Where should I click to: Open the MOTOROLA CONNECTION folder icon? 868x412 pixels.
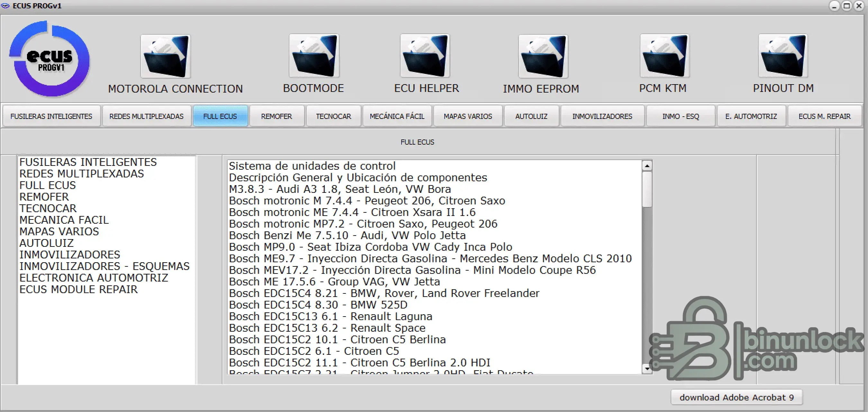click(x=166, y=56)
